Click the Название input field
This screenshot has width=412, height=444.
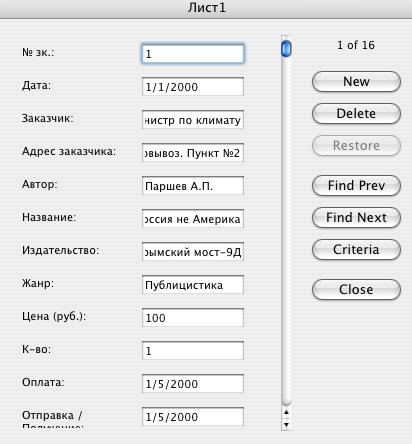(193, 219)
